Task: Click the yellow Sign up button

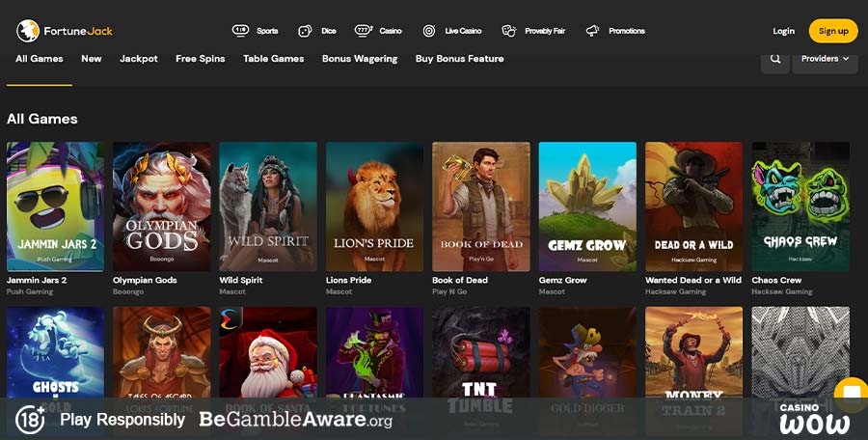Action: (833, 31)
